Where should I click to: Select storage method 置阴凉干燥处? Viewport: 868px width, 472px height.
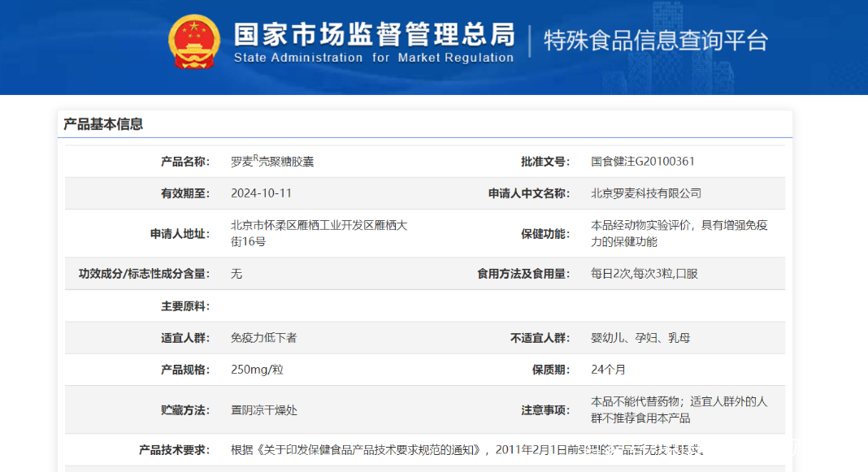[x=264, y=410]
